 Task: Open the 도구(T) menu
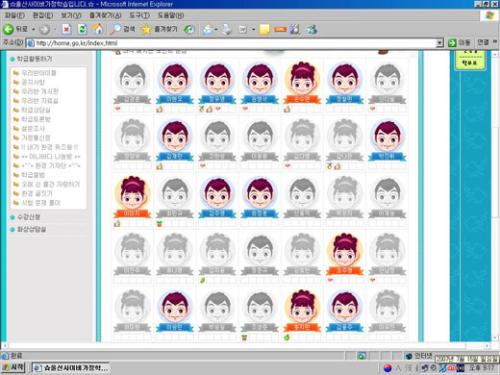tap(139, 15)
